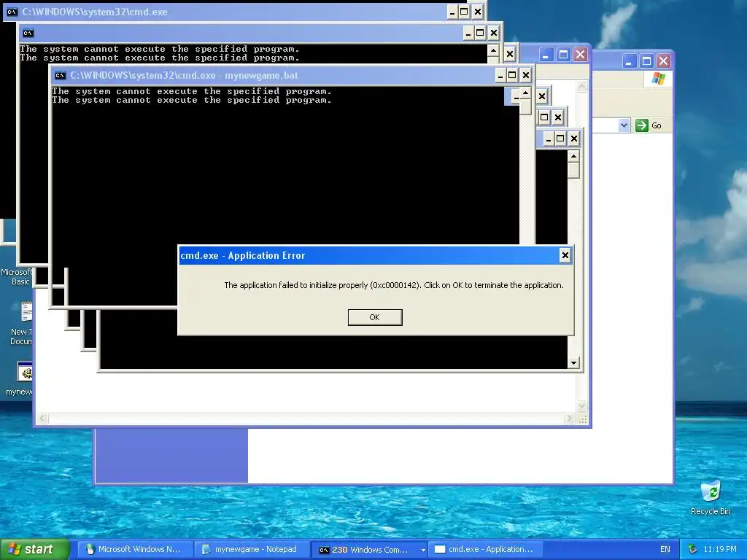Click the Windows flag logo in browser window
Viewport: 747px width, 560px height.
(x=659, y=78)
